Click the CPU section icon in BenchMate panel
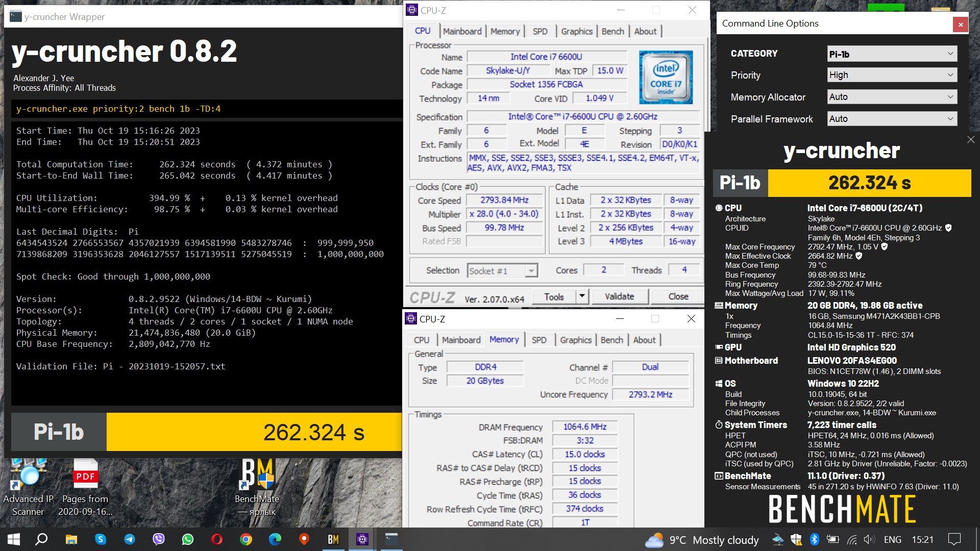The height and width of the screenshot is (551, 980). (x=719, y=208)
